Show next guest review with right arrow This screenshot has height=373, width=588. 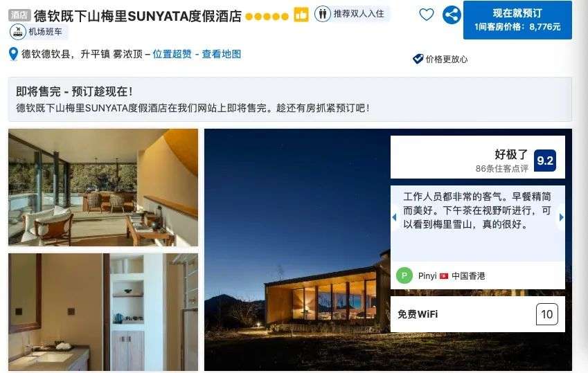click(562, 217)
